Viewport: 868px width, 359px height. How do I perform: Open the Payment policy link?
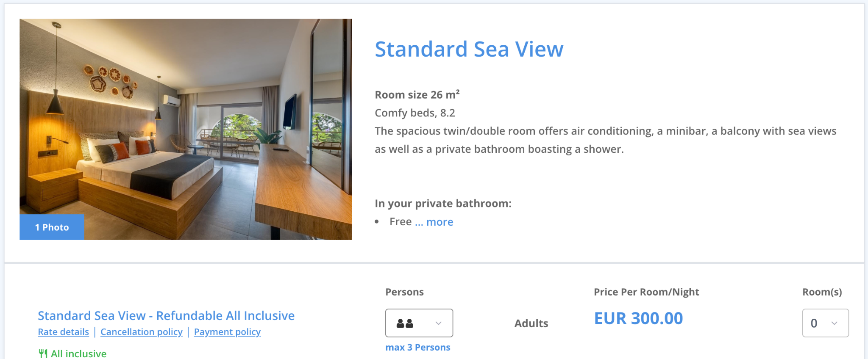227,332
